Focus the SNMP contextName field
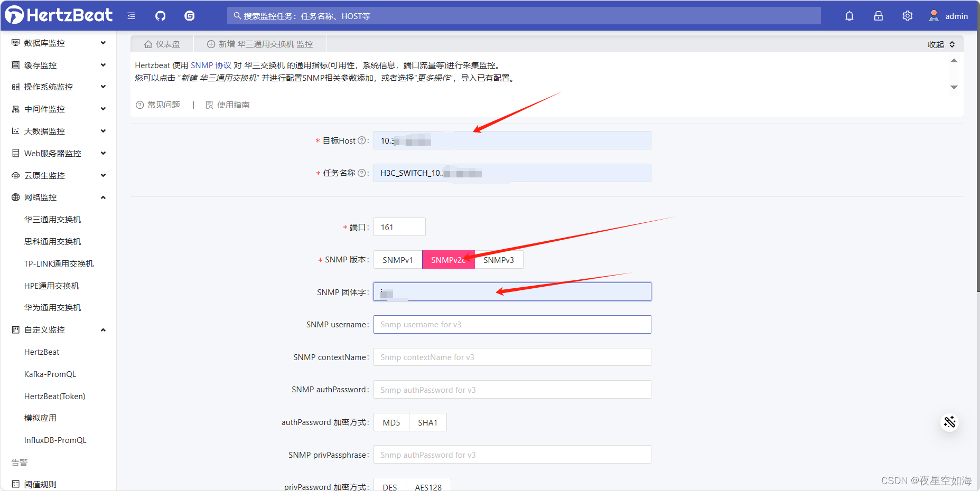 click(512, 357)
